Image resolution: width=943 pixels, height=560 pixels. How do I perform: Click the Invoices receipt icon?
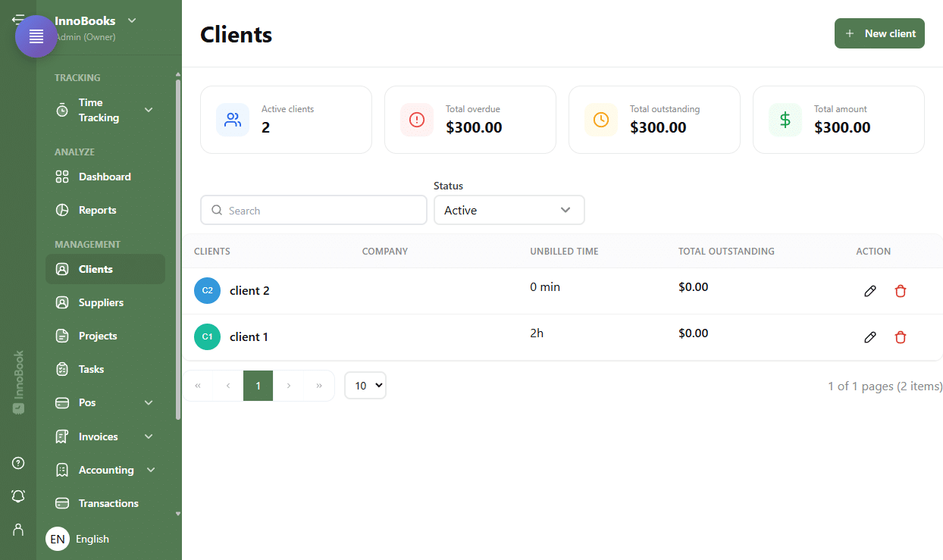(x=62, y=436)
